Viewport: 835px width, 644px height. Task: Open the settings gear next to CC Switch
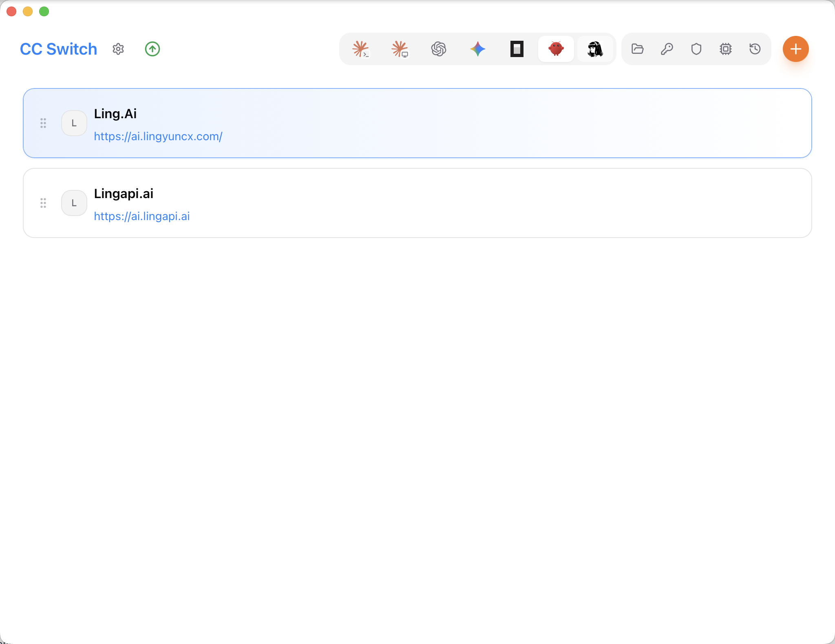118,49
